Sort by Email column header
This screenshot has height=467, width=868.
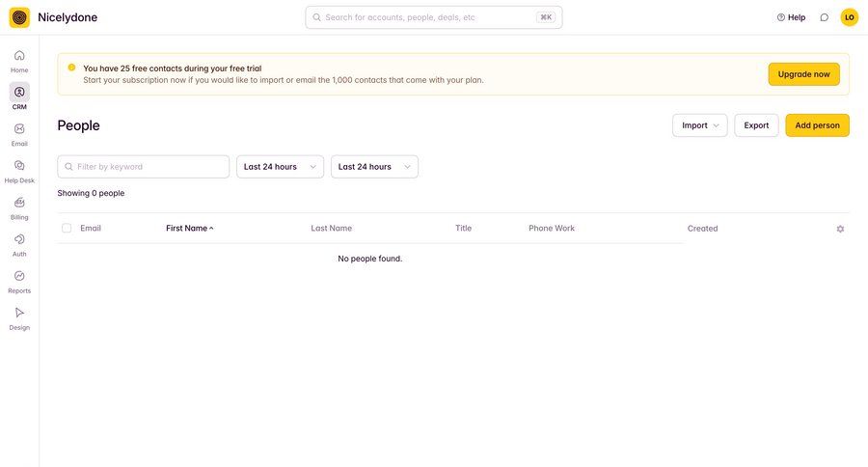[x=91, y=229]
